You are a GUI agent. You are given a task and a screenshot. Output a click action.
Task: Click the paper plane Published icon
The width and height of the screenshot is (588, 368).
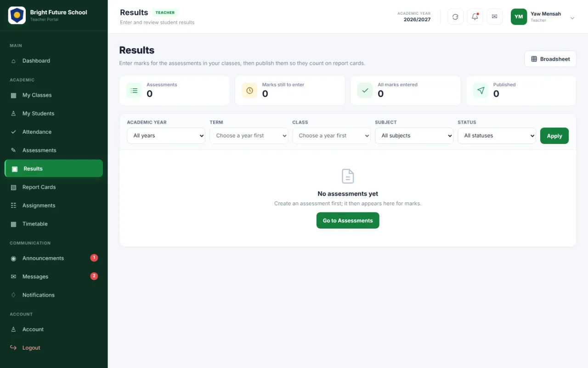click(481, 91)
